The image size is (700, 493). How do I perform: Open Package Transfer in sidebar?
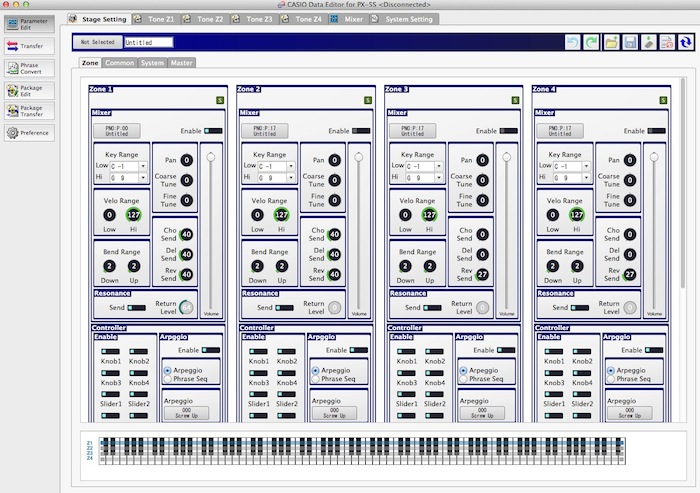29,111
